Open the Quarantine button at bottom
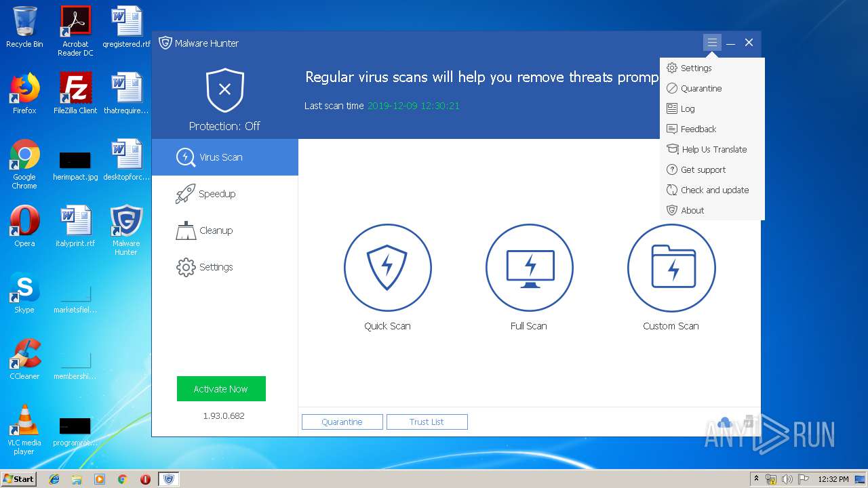868x488 pixels. [x=342, y=422]
